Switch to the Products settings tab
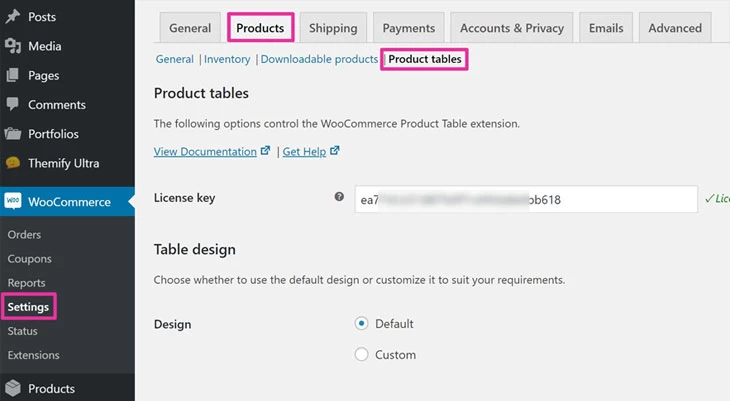Image resolution: width=730 pixels, height=401 pixels. (x=260, y=28)
